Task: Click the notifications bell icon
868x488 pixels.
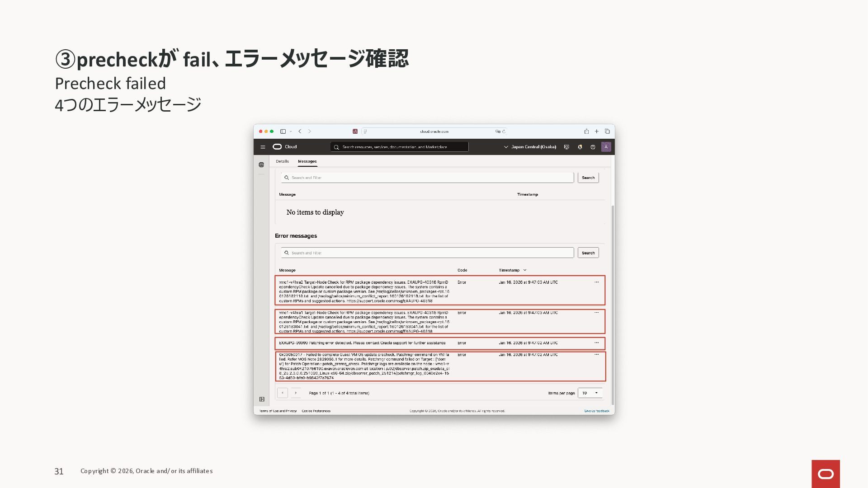Action: coord(580,147)
